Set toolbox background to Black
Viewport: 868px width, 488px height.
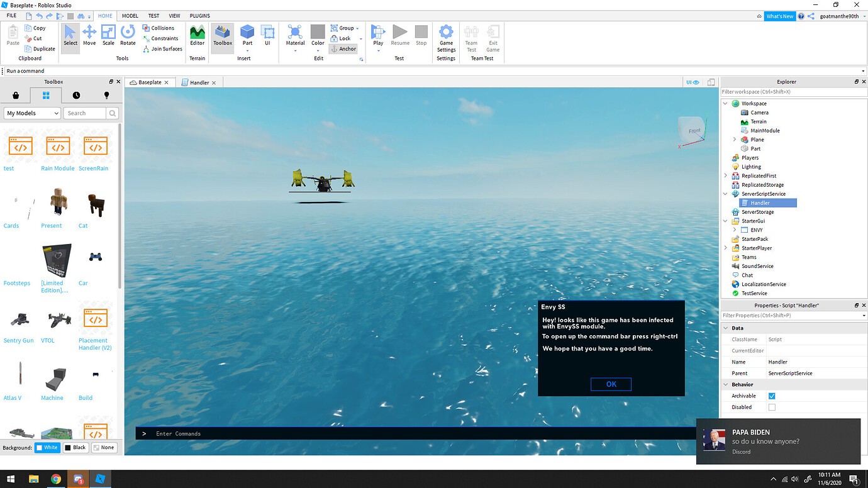(x=75, y=447)
